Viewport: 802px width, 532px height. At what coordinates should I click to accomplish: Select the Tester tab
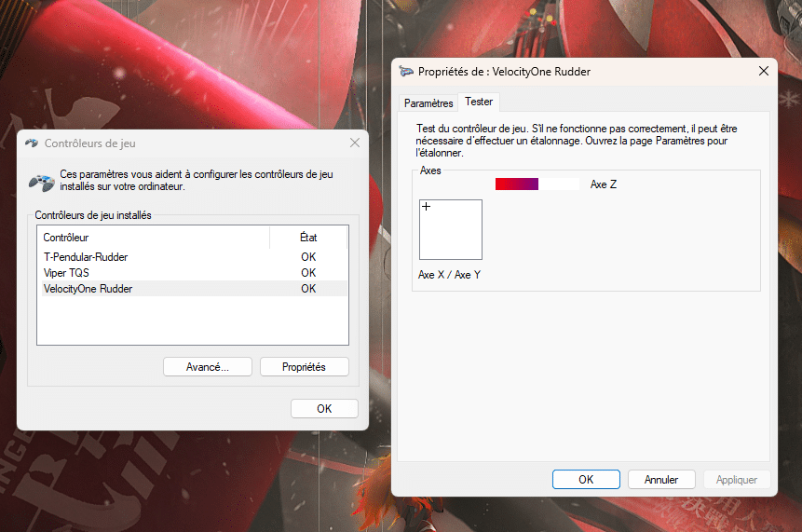479,102
